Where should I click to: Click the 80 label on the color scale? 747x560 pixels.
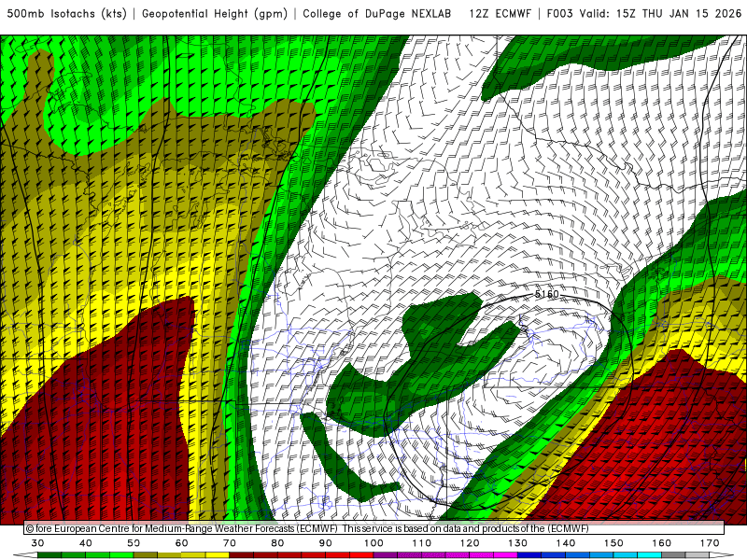(x=277, y=543)
